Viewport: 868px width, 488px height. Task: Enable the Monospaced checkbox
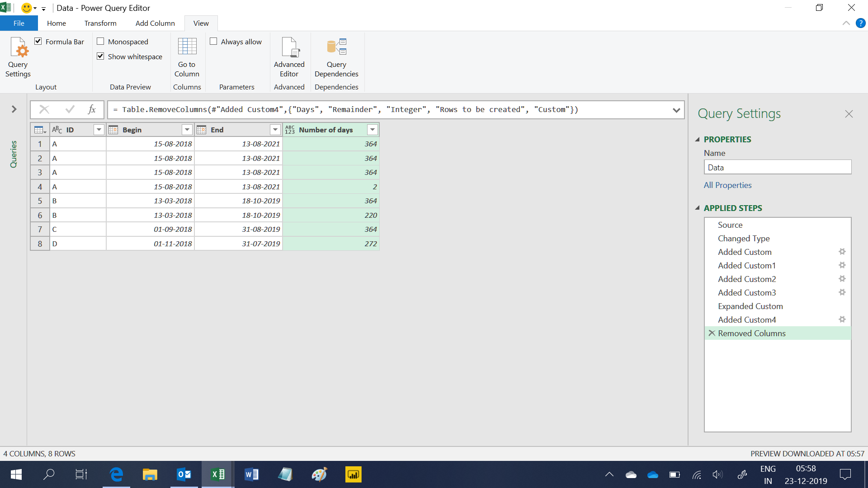click(100, 41)
